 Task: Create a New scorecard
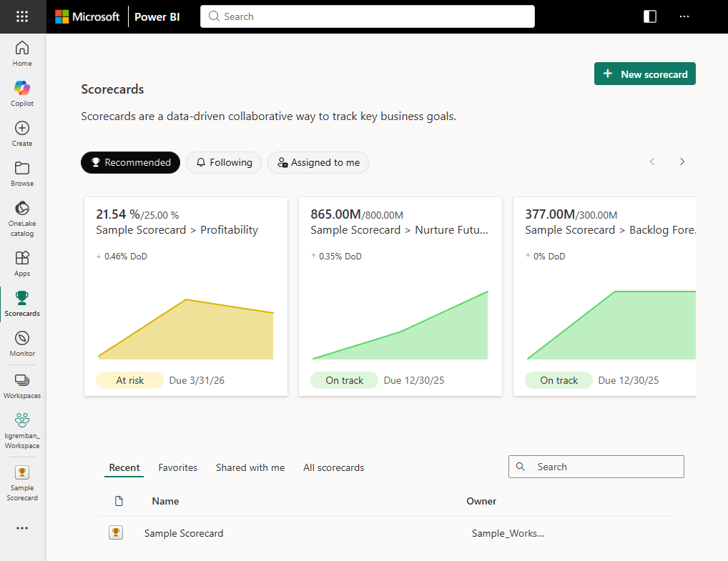(645, 74)
